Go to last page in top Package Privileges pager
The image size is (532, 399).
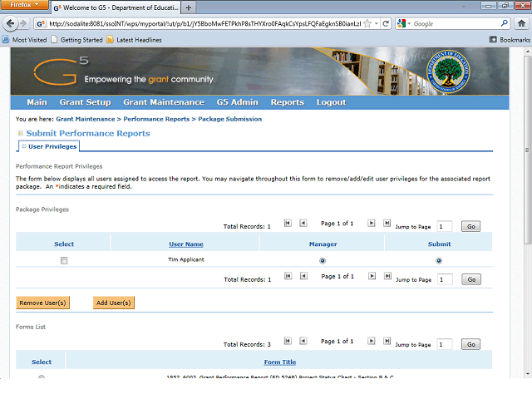(387, 223)
